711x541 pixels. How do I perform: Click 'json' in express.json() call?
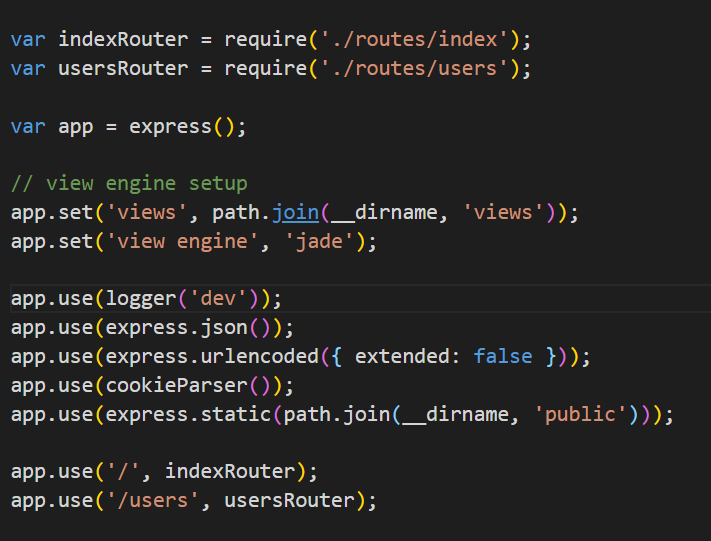pos(224,328)
